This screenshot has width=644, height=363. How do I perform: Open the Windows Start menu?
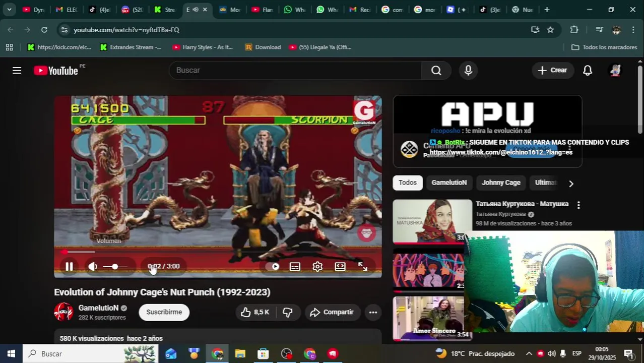[x=11, y=353]
